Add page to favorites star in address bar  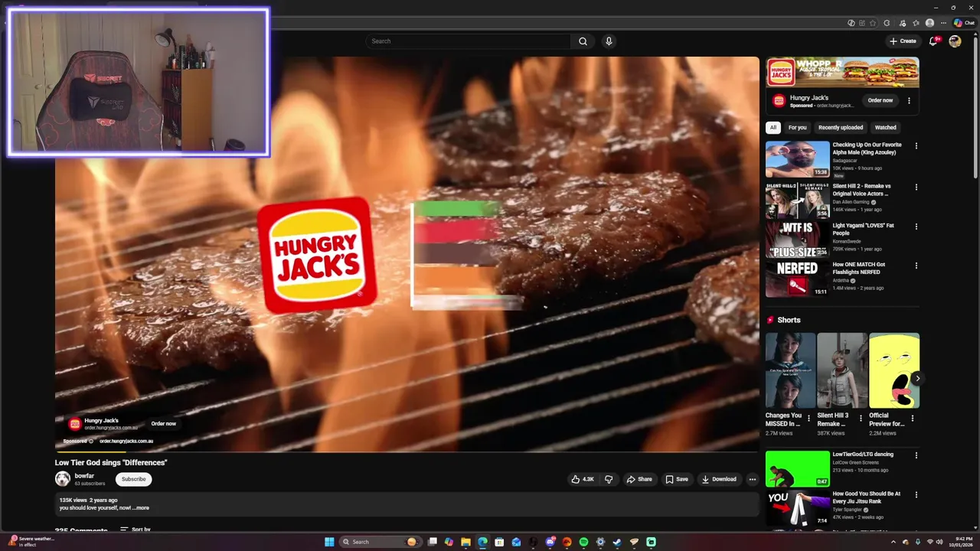point(873,23)
